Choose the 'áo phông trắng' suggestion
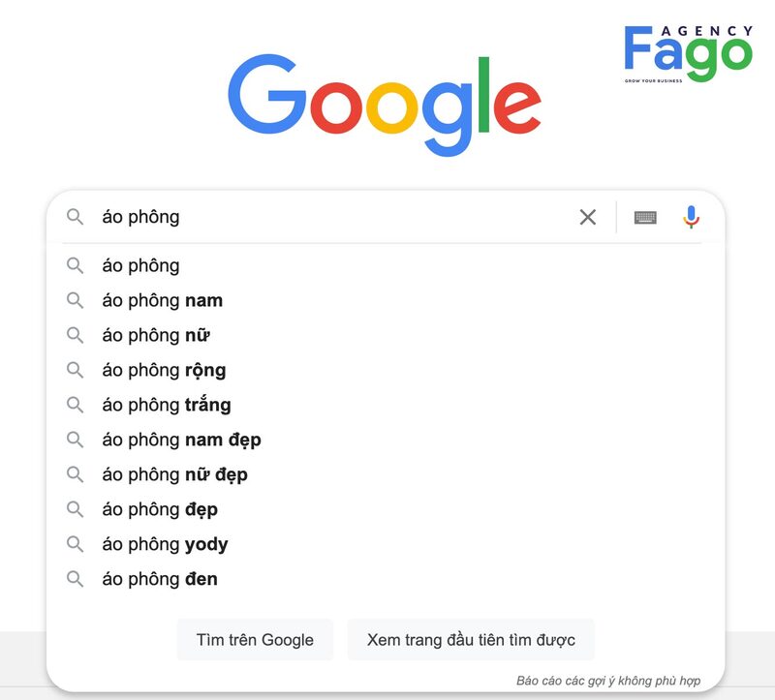Image resolution: width=775 pixels, height=700 pixels. point(167,405)
